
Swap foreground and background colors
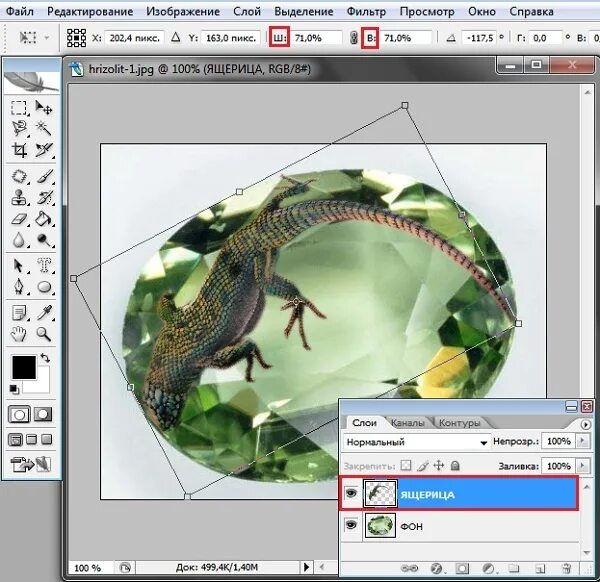pyautogui.click(x=45, y=358)
